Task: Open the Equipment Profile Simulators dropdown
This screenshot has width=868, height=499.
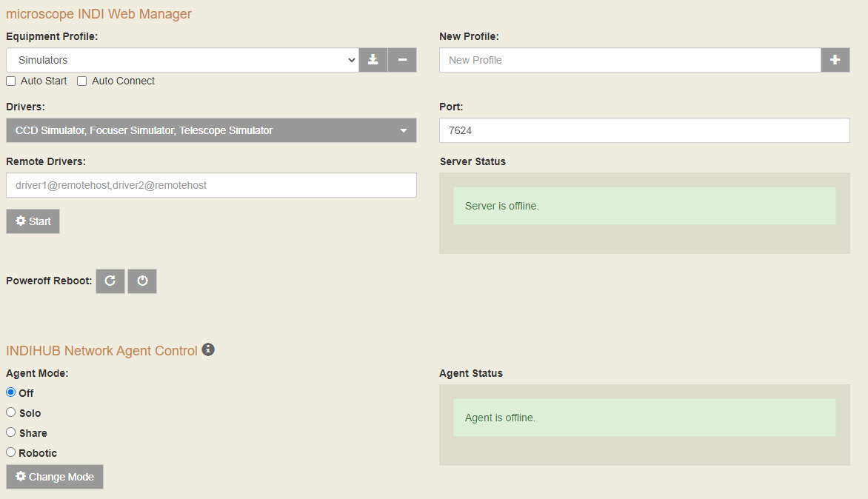Action: [x=182, y=60]
